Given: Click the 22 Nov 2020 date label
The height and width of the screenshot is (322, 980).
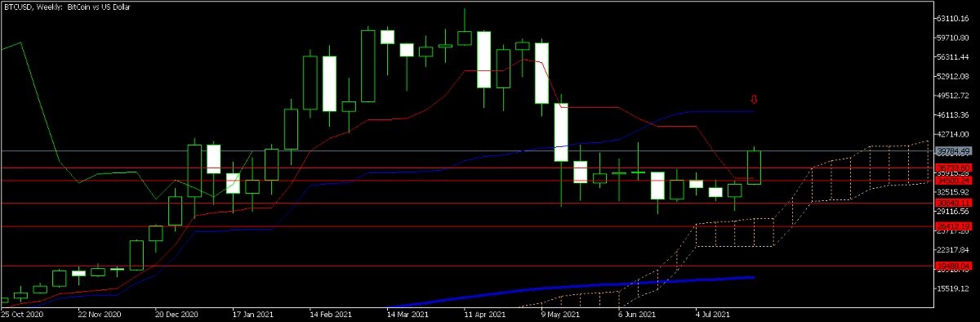Looking at the screenshot, I should click(x=100, y=313).
